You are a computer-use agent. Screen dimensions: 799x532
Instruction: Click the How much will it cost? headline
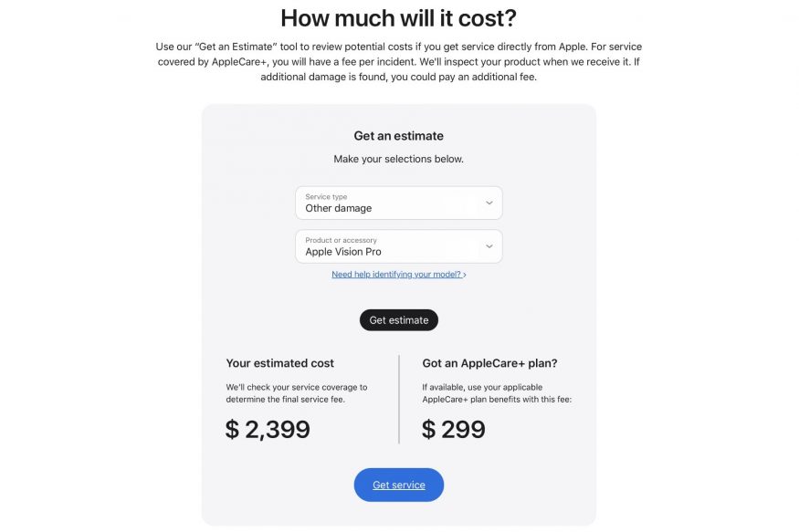pyautogui.click(x=398, y=18)
